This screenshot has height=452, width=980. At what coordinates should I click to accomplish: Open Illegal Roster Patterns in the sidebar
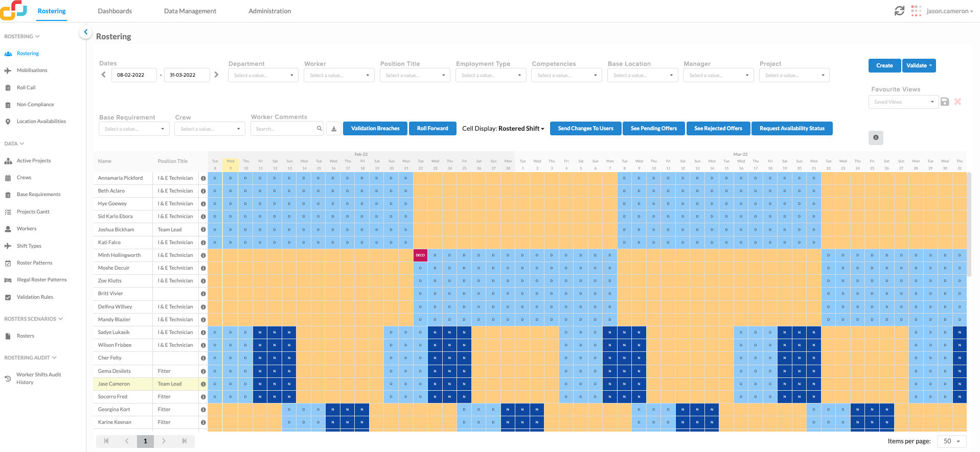coord(42,280)
